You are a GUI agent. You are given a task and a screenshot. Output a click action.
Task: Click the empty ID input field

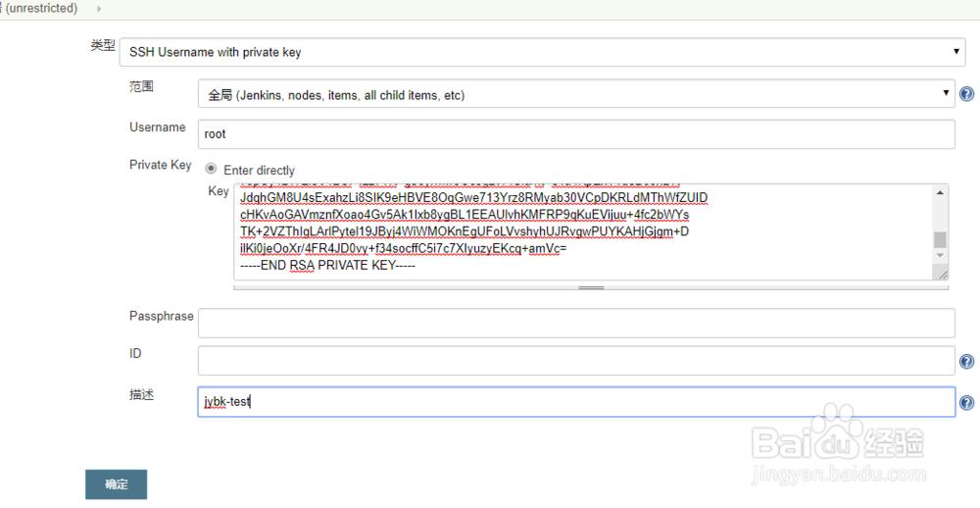coord(576,360)
